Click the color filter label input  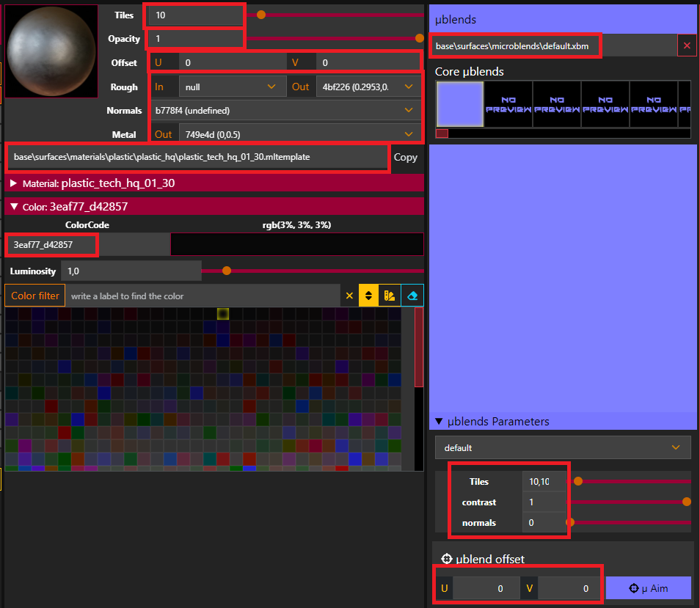pyautogui.click(x=204, y=296)
